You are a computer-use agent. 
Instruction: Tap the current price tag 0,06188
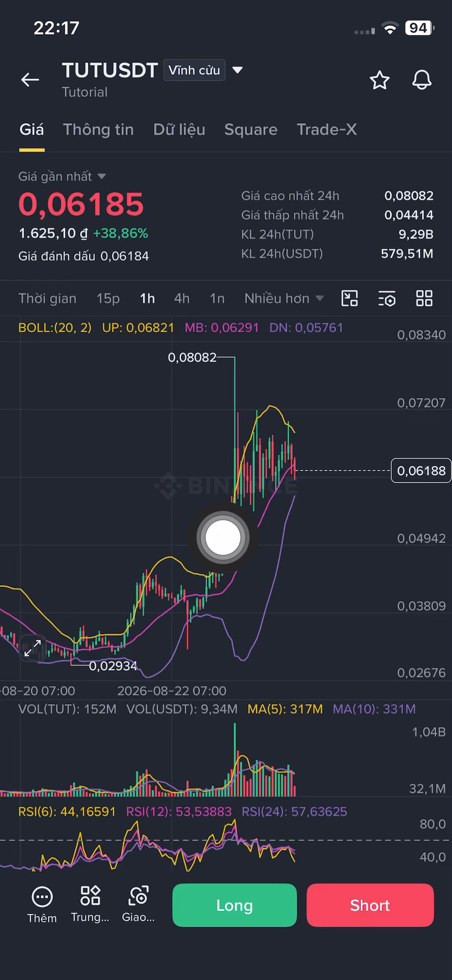click(421, 471)
